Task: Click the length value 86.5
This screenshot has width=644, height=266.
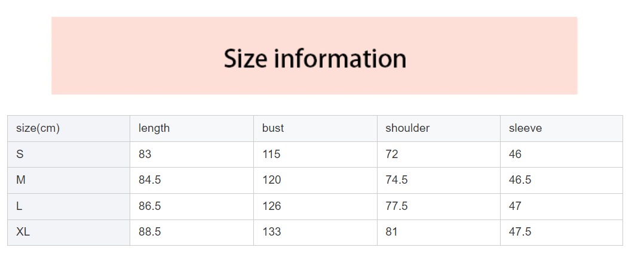Action: click(x=149, y=206)
